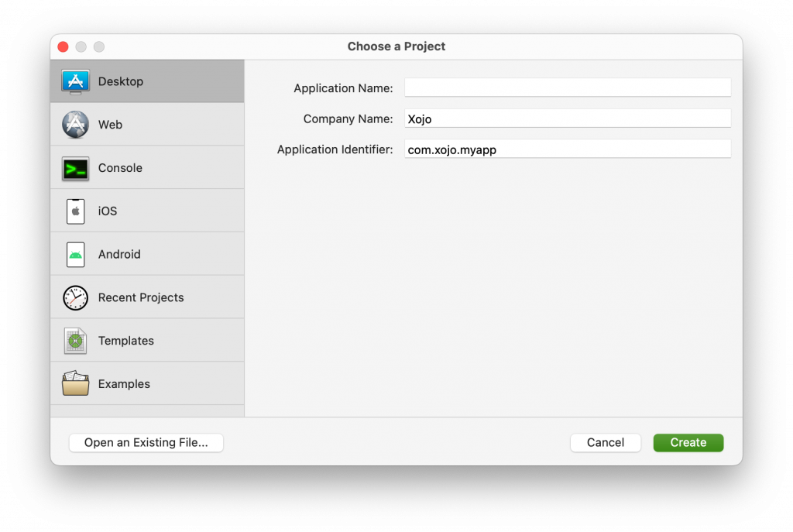Cancel the project creation dialog
Image resolution: width=793 pixels, height=532 pixels.
605,442
